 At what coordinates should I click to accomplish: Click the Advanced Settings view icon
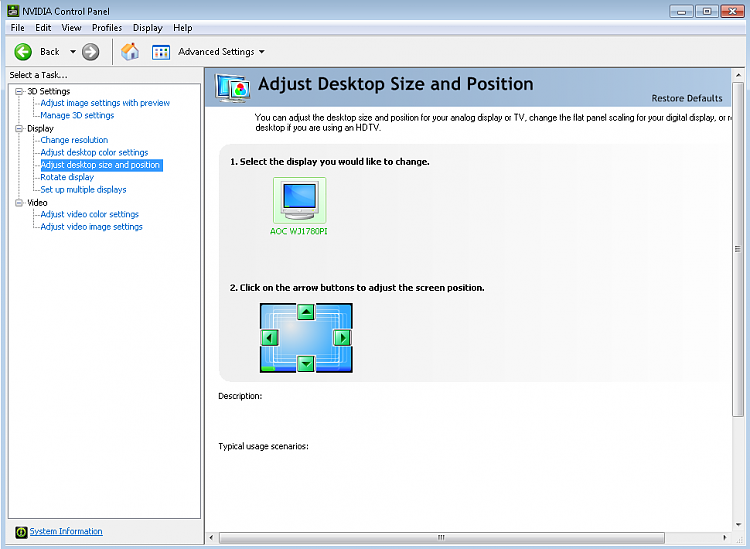pos(161,52)
